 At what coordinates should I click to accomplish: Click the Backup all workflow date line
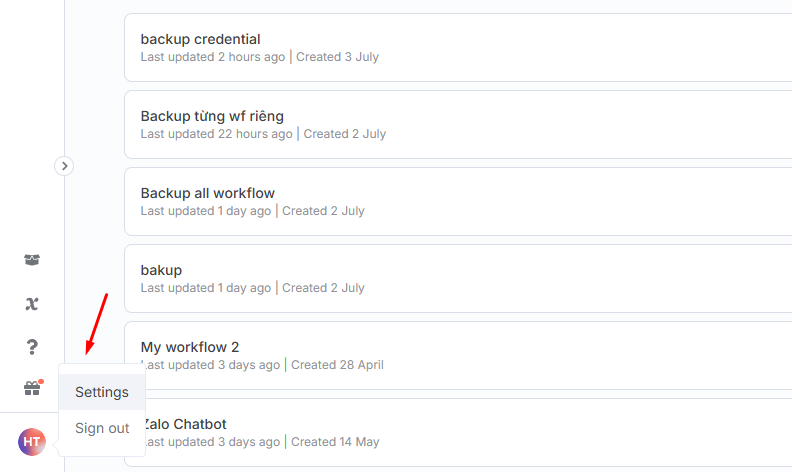253,211
